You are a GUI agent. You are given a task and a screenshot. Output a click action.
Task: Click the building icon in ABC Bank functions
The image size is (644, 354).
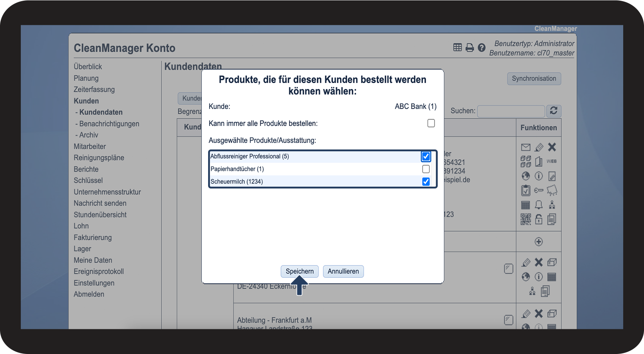tap(539, 162)
